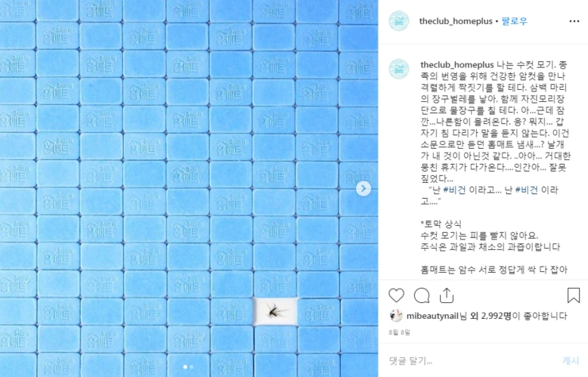588x377 pixels.
Task: Open the post date 8월 8일
Action: coord(400,332)
